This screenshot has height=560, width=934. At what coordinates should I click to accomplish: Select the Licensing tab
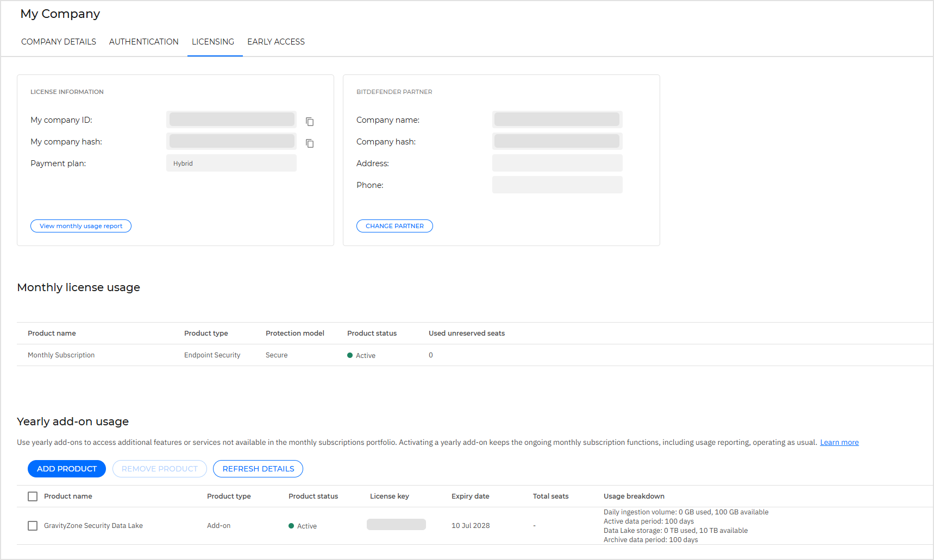pyautogui.click(x=213, y=41)
